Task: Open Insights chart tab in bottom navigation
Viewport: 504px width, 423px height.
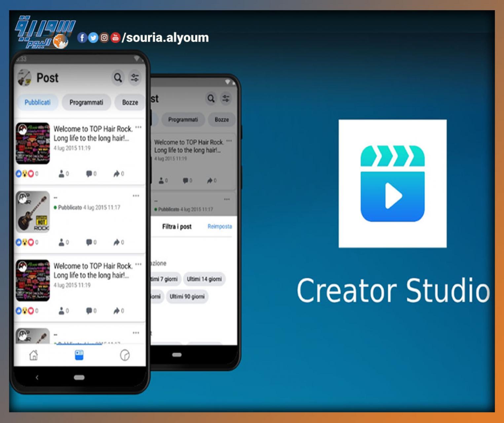Action: (x=125, y=355)
